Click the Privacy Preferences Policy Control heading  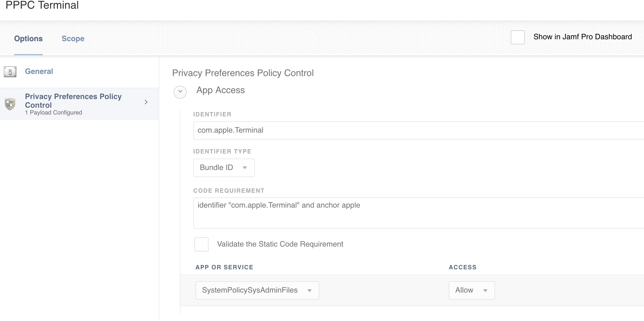point(243,73)
